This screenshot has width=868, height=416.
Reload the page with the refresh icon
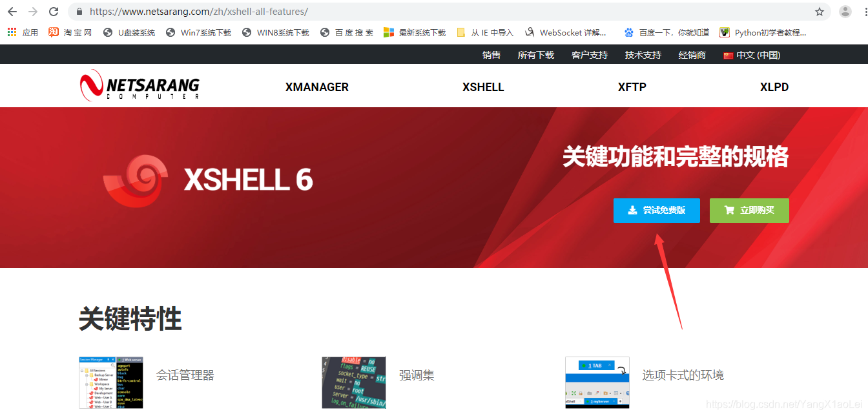(54, 12)
